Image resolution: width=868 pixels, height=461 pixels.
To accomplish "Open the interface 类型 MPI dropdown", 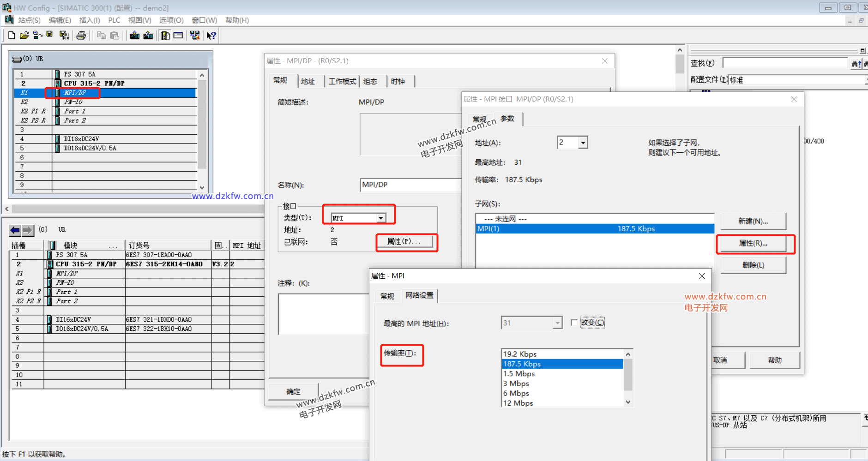I will pos(380,218).
